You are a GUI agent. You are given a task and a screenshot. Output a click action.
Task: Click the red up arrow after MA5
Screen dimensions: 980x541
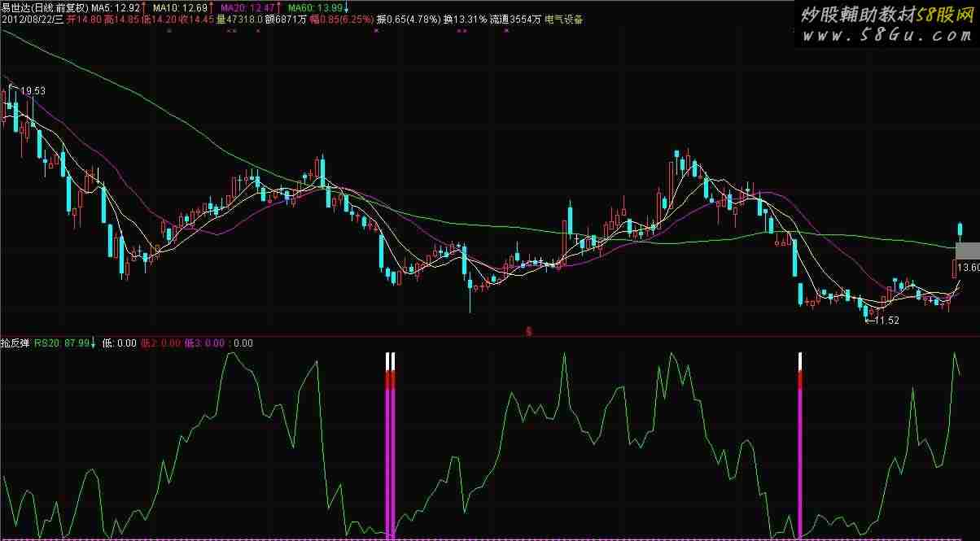click(x=144, y=7)
